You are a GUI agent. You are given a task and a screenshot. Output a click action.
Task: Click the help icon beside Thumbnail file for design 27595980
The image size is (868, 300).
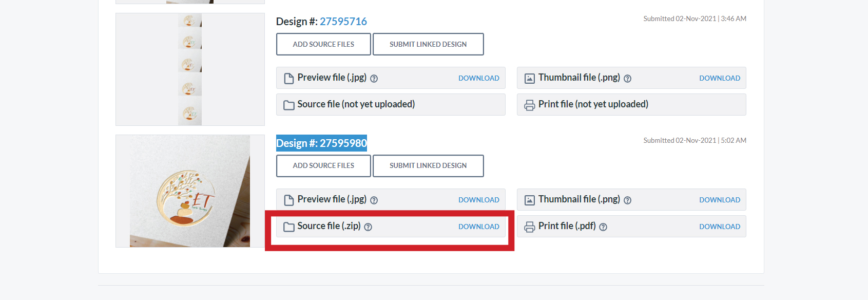click(627, 200)
